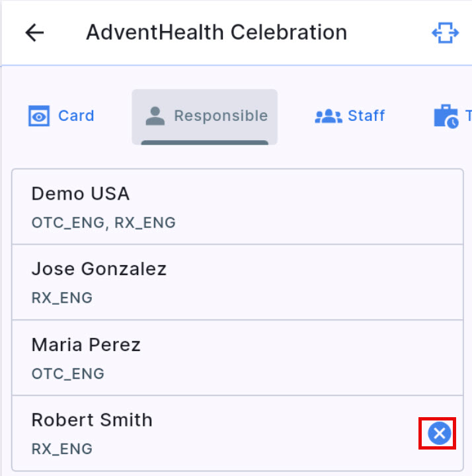Screen dimensions: 472x476
Task: Click the underline indicator below Responsible tab
Action: 205,142
